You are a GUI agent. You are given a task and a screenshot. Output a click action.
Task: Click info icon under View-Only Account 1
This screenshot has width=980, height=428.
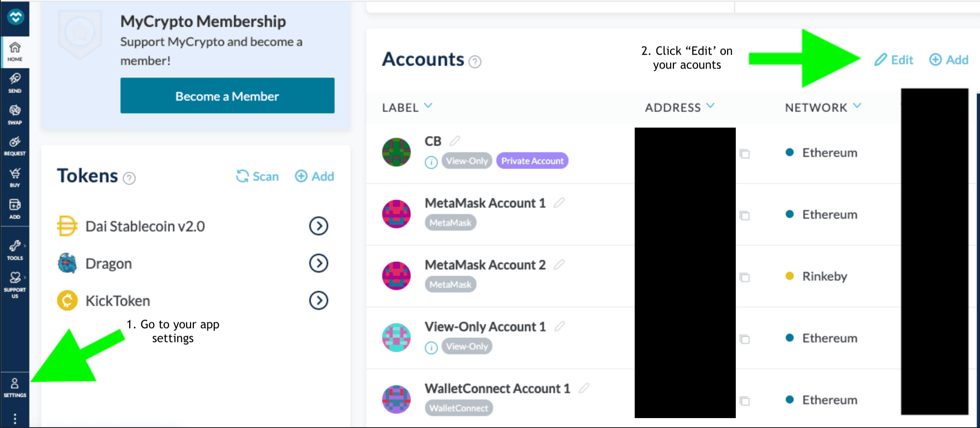[x=431, y=348]
